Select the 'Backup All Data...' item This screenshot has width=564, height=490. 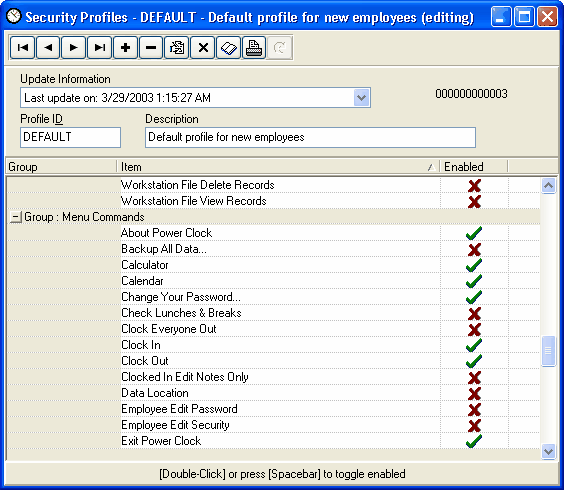point(164,249)
